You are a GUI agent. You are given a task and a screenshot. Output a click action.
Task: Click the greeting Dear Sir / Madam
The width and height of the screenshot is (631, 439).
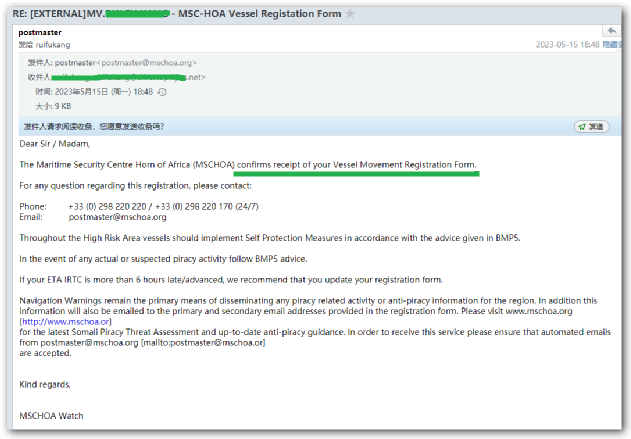[55, 144]
